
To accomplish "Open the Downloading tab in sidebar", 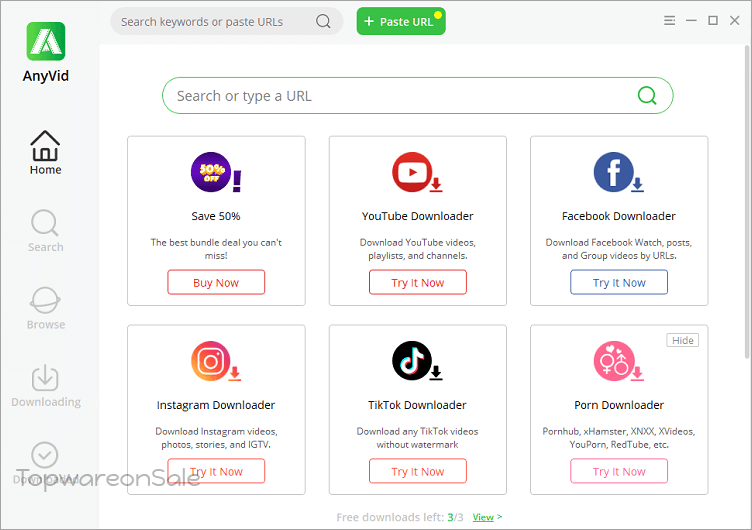I will (x=46, y=386).
